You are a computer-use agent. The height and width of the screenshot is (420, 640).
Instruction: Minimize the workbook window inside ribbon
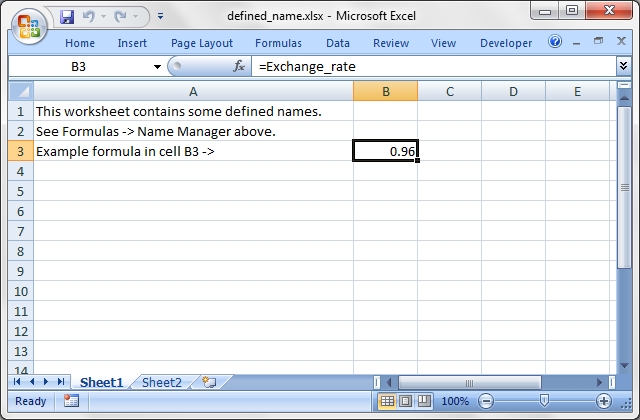pyautogui.click(x=577, y=42)
